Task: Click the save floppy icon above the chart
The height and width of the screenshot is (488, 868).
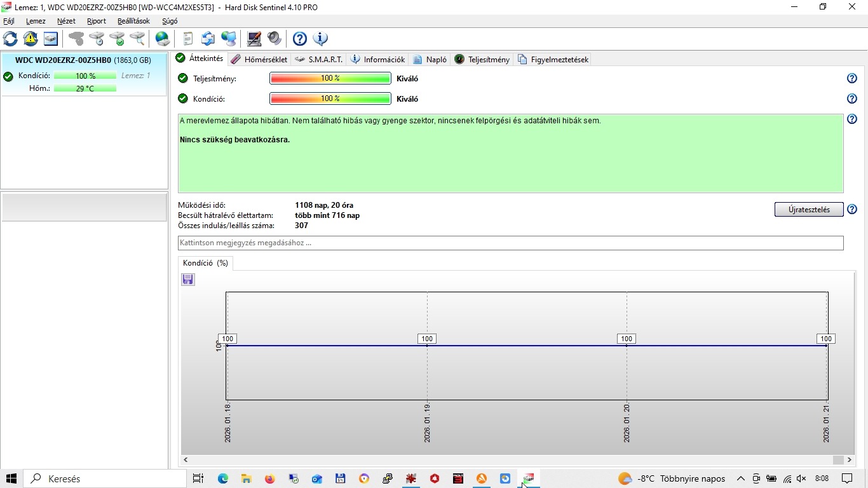Action: [188, 280]
